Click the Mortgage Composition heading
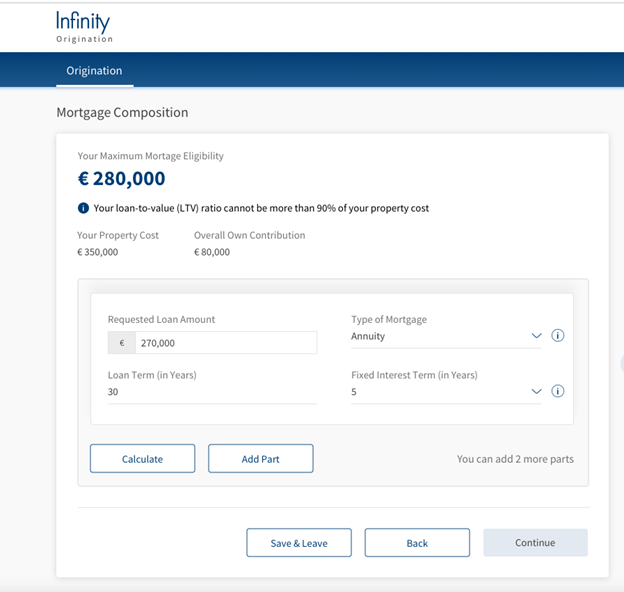The height and width of the screenshot is (592, 624). 122,113
